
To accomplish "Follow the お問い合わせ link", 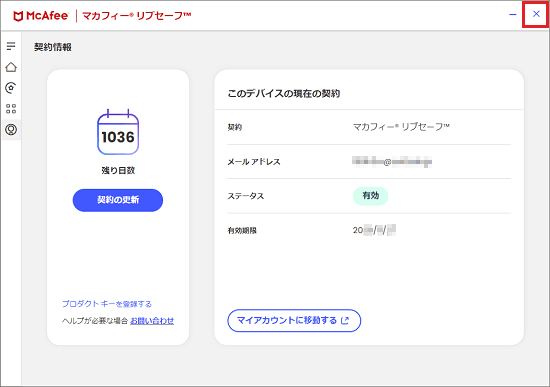I will tap(152, 321).
